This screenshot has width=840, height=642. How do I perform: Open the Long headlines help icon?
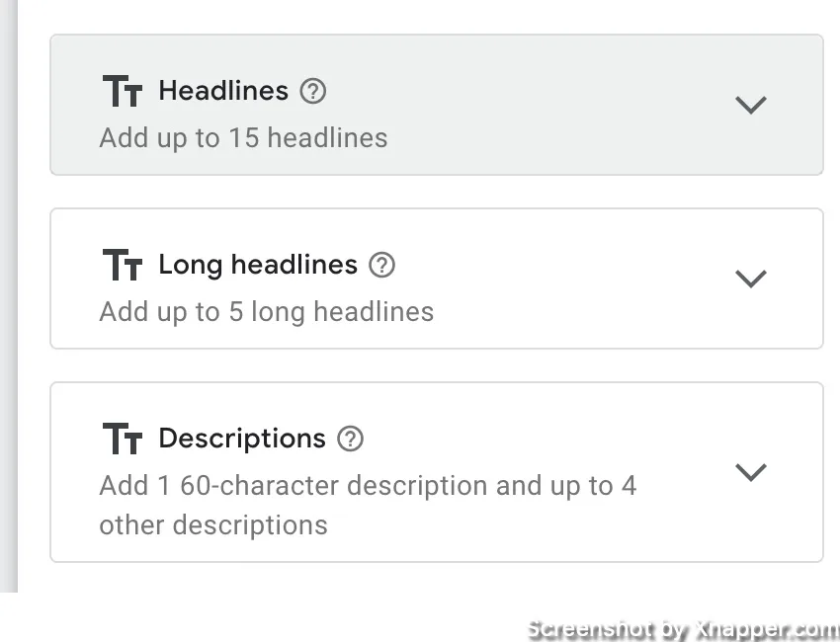382,265
